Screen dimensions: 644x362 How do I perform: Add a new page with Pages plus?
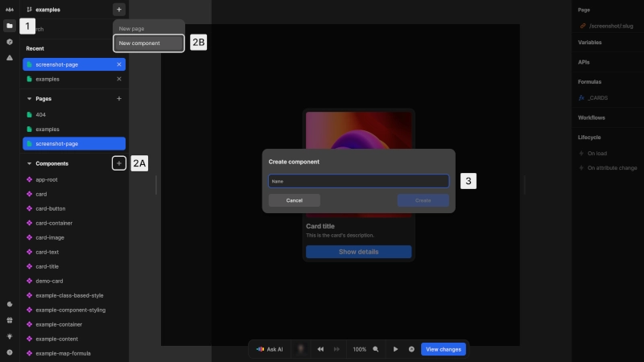coord(118,98)
